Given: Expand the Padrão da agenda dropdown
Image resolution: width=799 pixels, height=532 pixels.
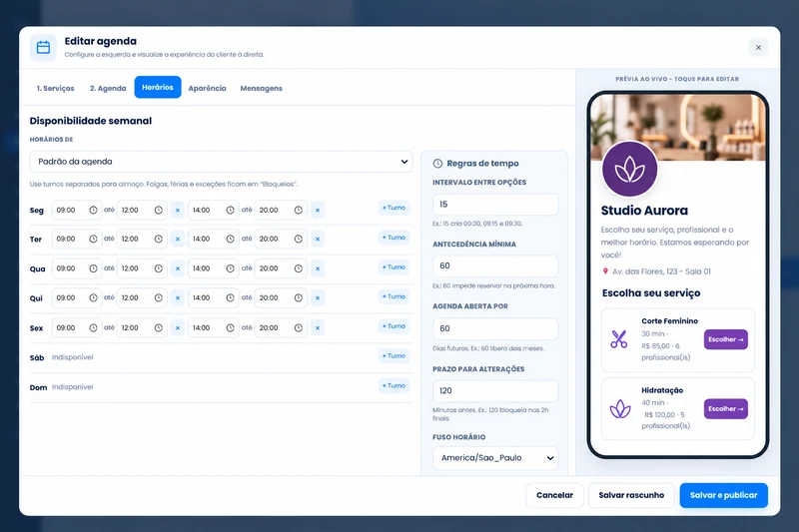Looking at the screenshot, I should [221, 162].
